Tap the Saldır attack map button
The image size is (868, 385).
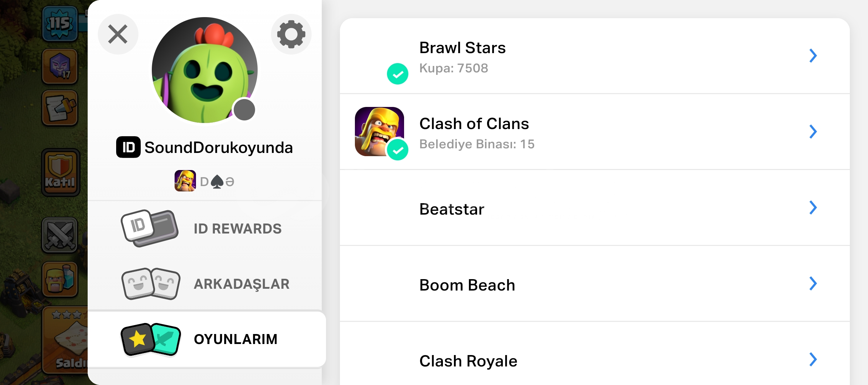[66, 340]
